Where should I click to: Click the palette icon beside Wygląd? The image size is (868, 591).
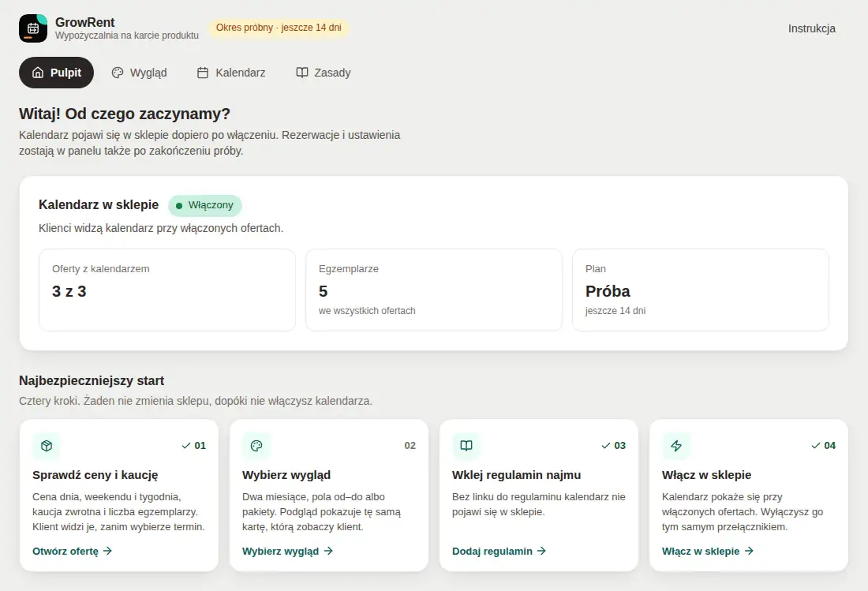[x=118, y=73]
